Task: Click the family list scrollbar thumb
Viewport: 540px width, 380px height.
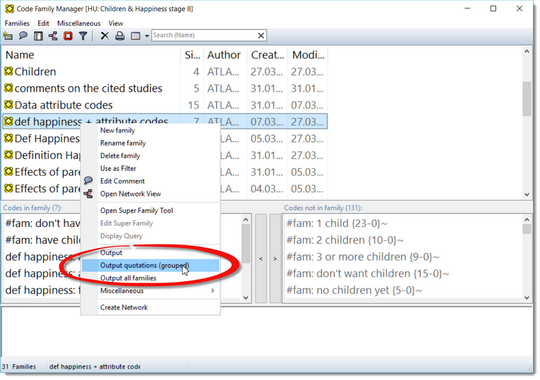Action: pos(527,99)
